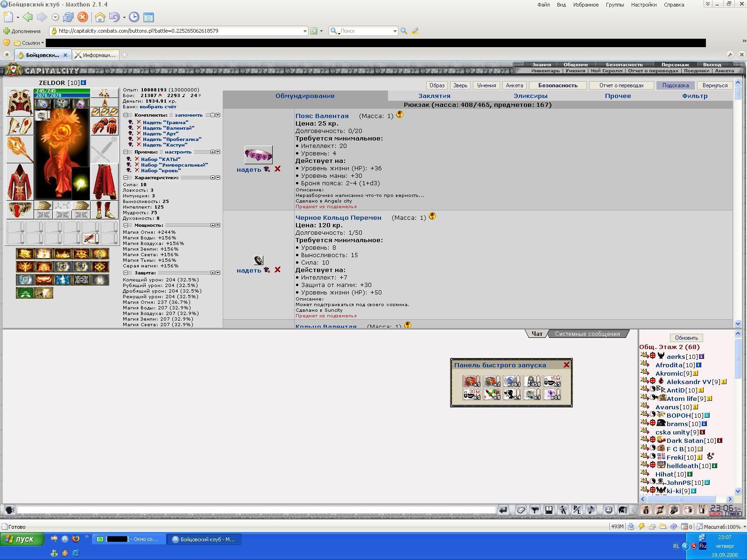Screen dimensions: 747x560
Task: Click the inventory vertical scrollbar down arrow
Action: [738, 323]
